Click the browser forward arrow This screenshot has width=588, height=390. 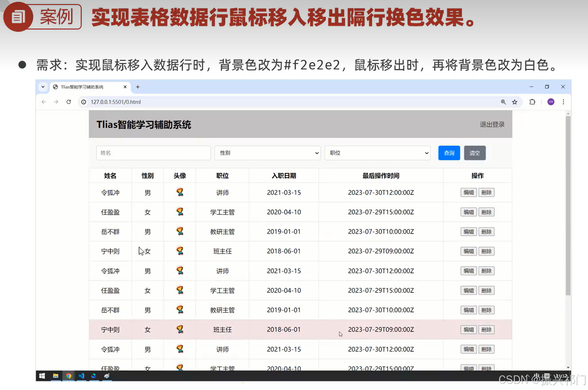coord(56,102)
